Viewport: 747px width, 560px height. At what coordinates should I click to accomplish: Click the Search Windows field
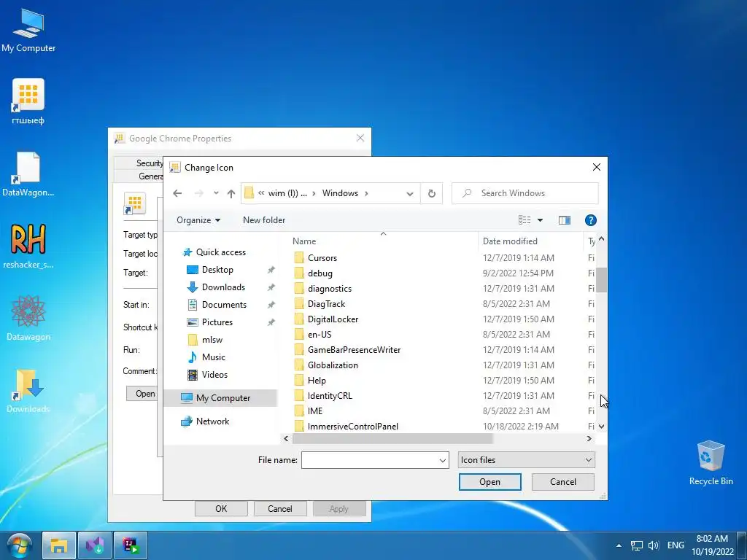click(525, 193)
